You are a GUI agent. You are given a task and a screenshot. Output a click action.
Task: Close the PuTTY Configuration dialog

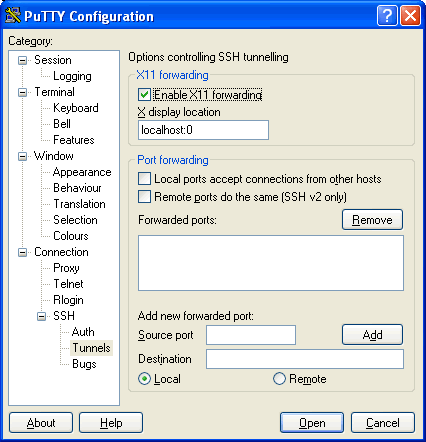click(x=410, y=15)
